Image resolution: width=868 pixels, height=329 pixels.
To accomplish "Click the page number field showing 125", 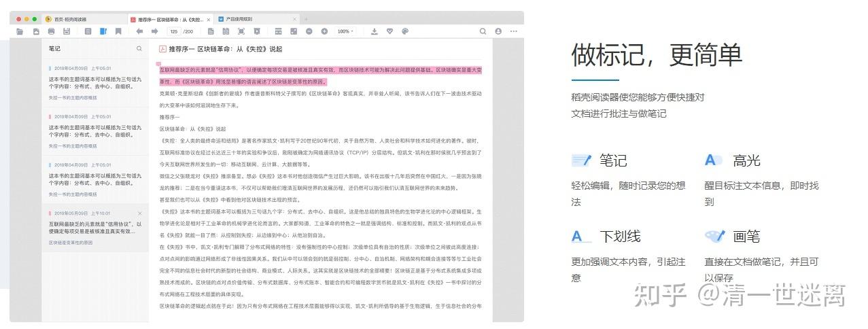I will pos(174,31).
